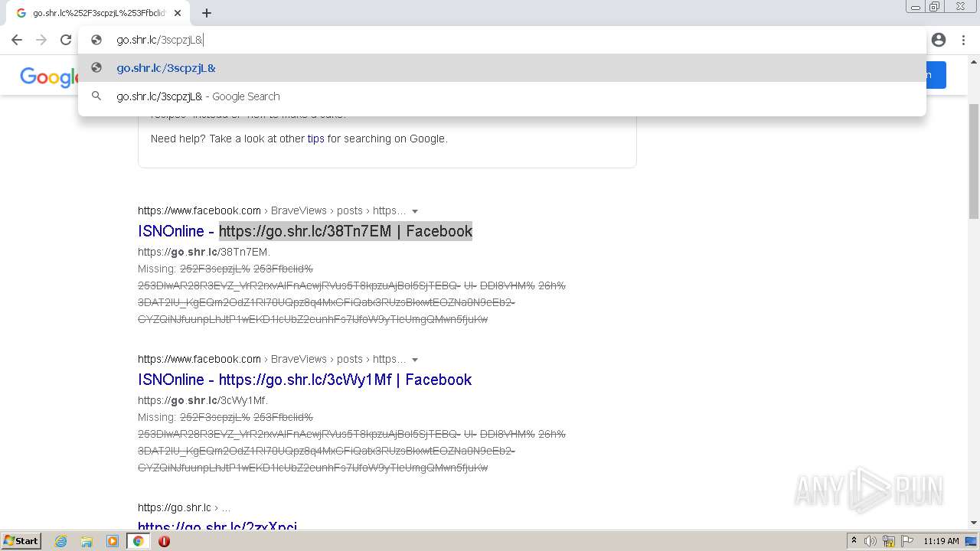Click the globe icon in the address bar
This screenshot has height=551, width=980.
pos(96,40)
